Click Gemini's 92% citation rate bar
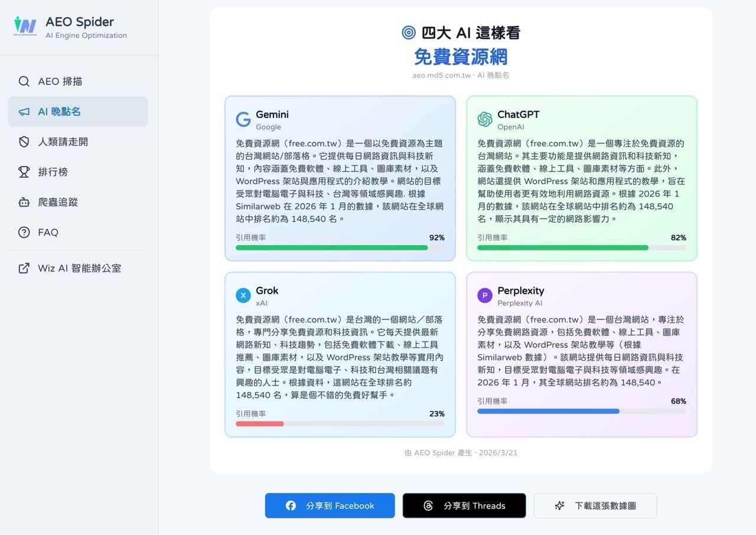 tap(340, 248)
